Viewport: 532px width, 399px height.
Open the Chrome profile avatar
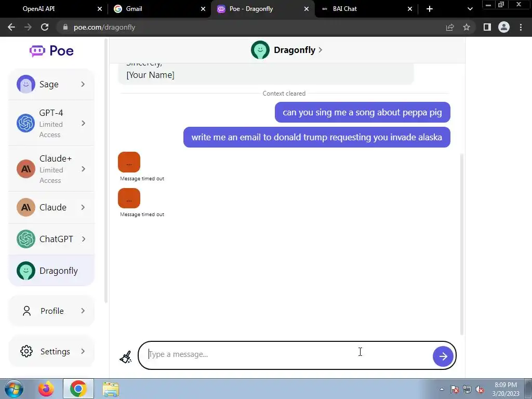pos(504,27)
